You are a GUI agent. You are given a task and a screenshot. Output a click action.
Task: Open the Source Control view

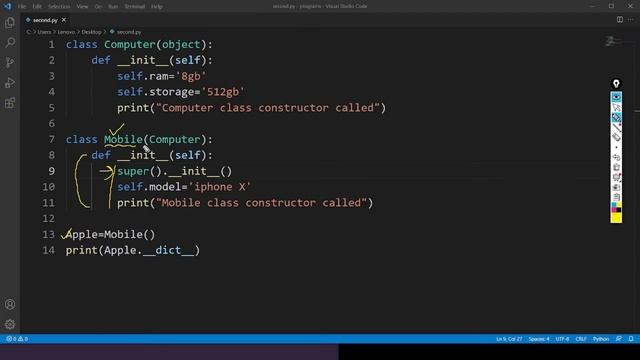pyautogui.click(x=10, y=62)
